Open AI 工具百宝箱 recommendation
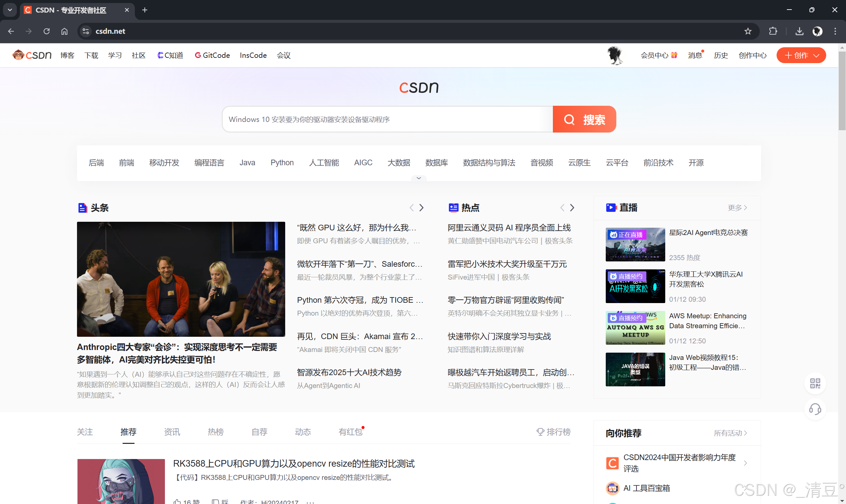The image size is (846, 504). pyautogui.click(x=646, y=488)
